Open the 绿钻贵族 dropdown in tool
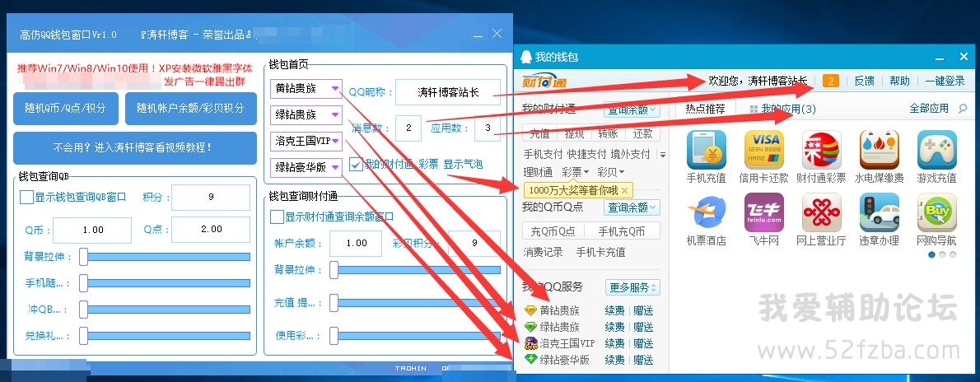 [x=336, y=115]
